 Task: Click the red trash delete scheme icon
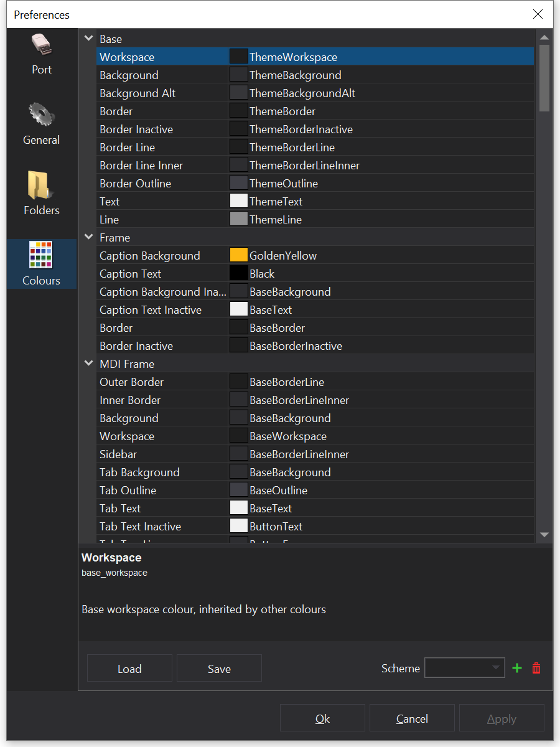tap(536, 668)
